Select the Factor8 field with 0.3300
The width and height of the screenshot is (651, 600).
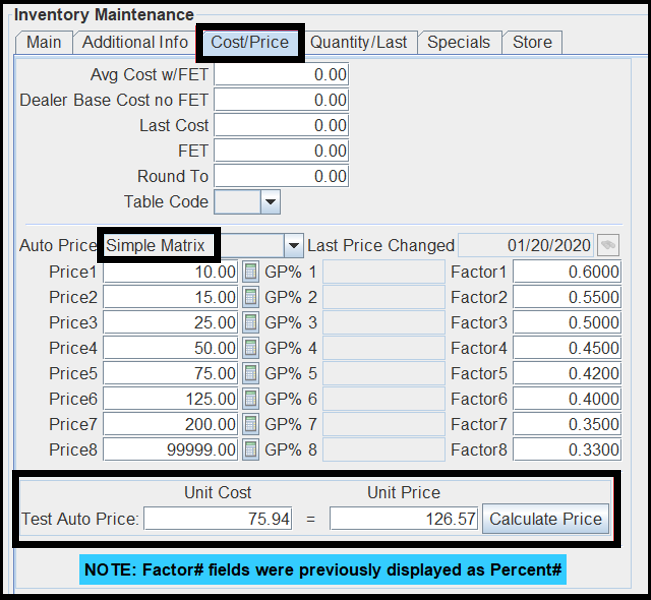[x=567, y=449]
